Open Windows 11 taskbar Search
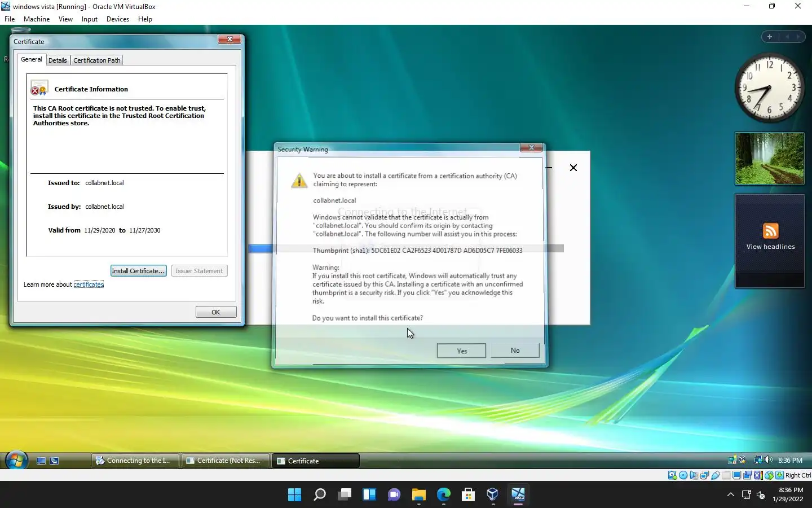Screen dimensions: 812x508 click(320, 495)
